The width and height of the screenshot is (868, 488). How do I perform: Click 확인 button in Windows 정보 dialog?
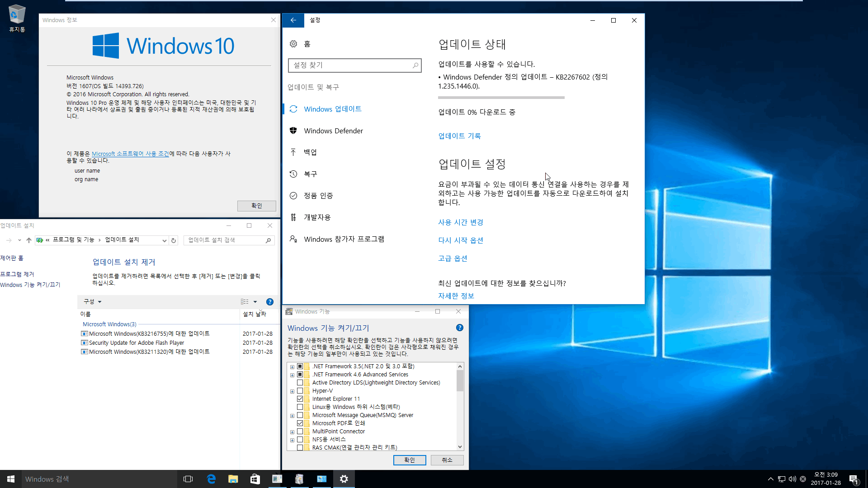pyautogui.click(x=257, y=206)
